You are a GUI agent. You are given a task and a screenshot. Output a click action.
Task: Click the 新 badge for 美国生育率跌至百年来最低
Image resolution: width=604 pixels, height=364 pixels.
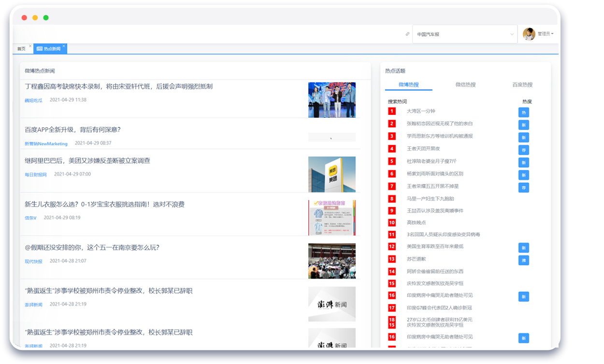point(523,248)
